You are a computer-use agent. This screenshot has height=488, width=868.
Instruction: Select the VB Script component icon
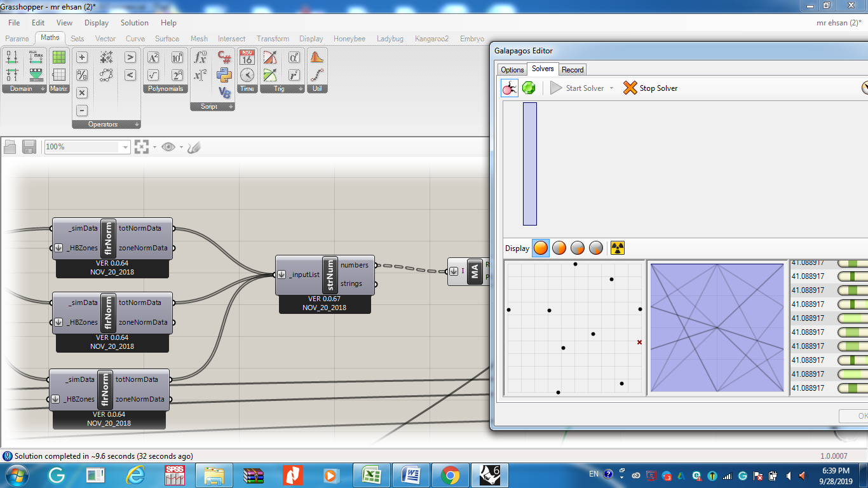point(224,93)
